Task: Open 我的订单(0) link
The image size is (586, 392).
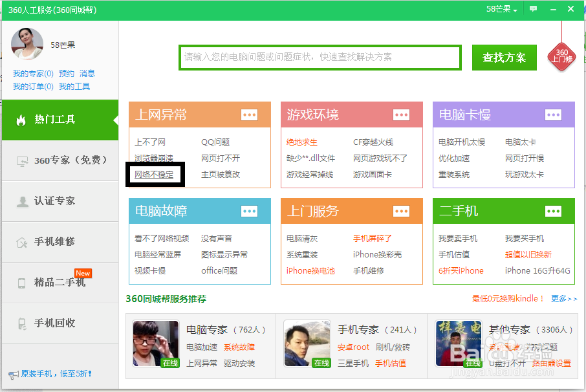Action: [33, 87]
